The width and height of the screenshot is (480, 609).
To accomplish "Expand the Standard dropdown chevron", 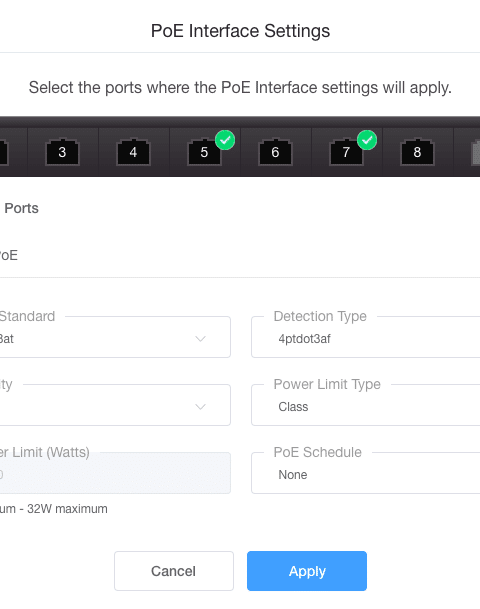I will pyautogui.click(x=200, y=339).
